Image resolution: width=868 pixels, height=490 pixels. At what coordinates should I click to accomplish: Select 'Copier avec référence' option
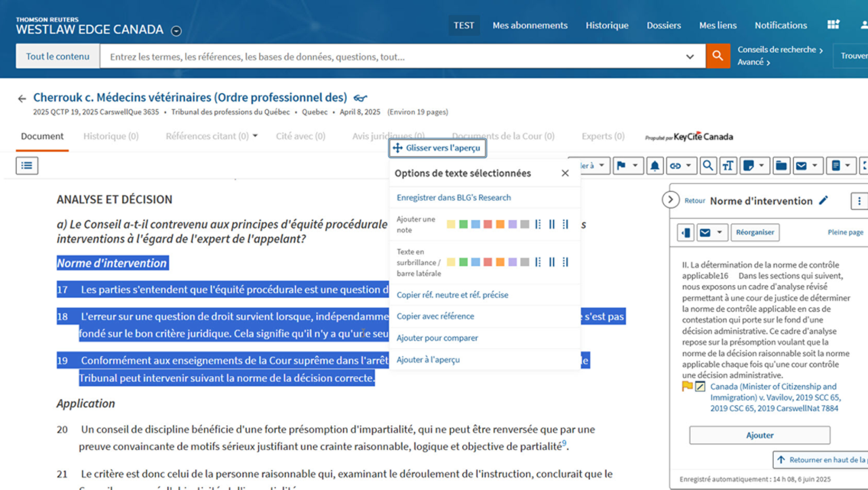coord(435,316)
